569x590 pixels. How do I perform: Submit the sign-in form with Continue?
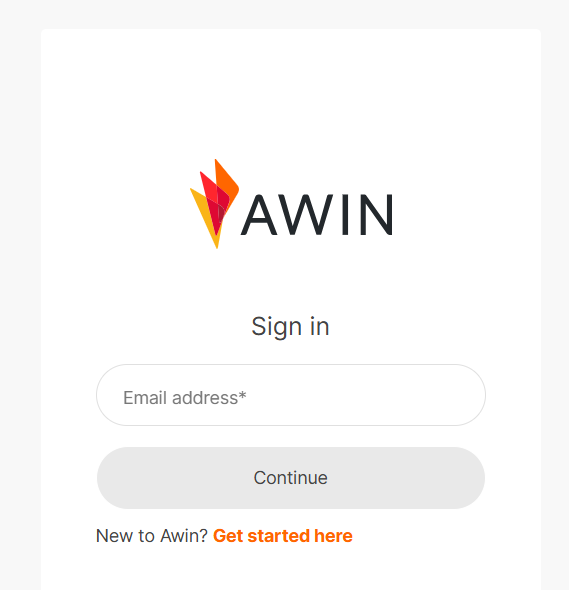(x=291, y=478)
